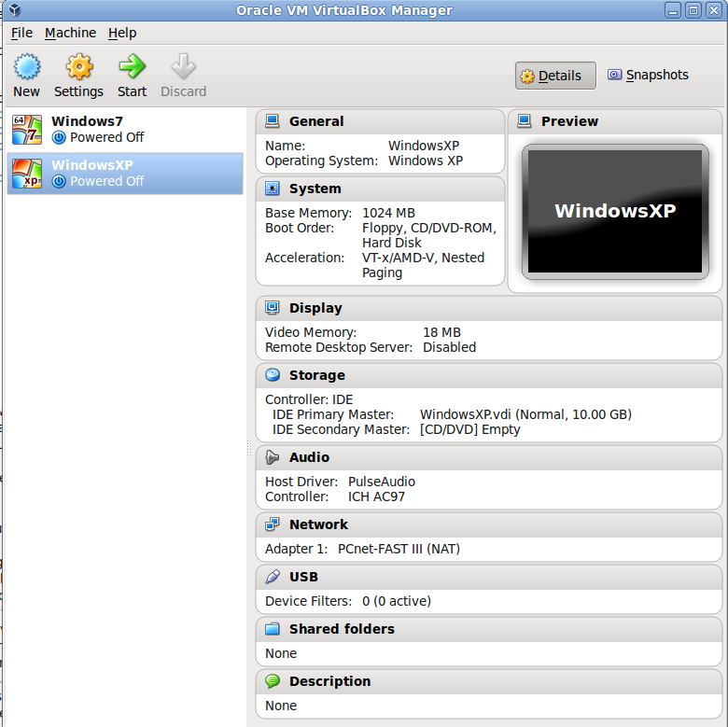This screenshot has height=727, width=728.
Task: Open the General section heading
Action: [x=316, y=121]
